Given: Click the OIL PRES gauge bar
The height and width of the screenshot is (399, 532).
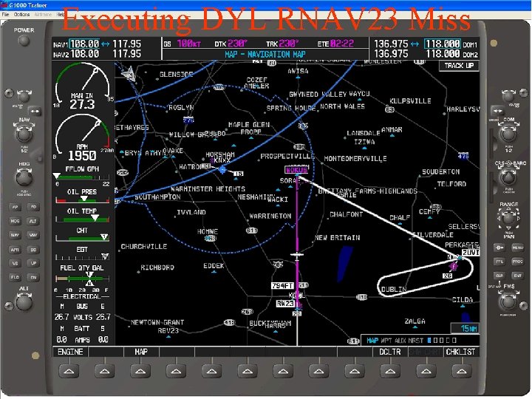Looking at the screenshot, I should point(83,200).
